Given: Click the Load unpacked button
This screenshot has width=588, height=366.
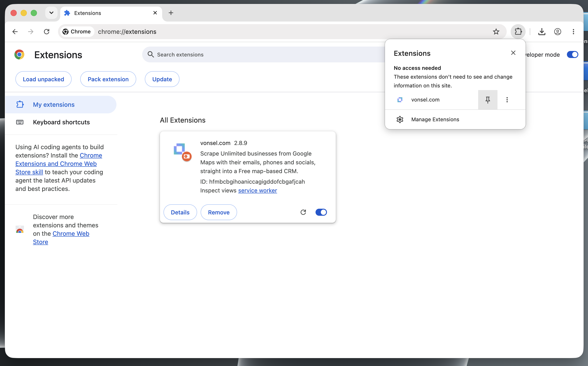Looking at the screenshot, I should [x=43, y=79].
